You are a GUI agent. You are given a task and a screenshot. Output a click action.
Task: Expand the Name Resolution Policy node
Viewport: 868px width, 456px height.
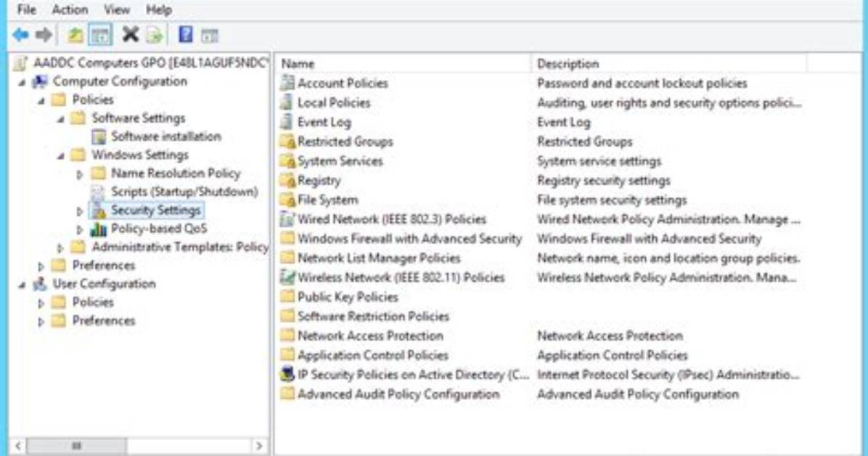coord(80,174)
